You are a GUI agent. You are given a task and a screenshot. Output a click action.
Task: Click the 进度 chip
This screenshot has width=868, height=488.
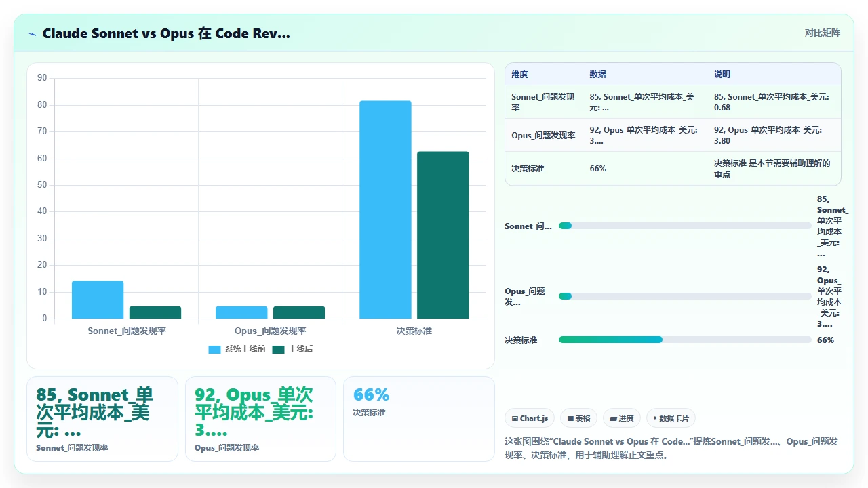pos(622,418)
